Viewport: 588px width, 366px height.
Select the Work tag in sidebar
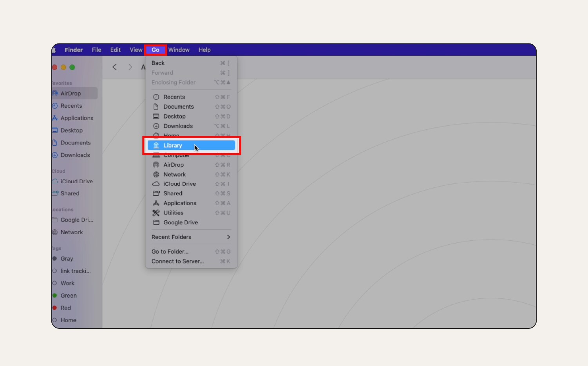(74, 283)
